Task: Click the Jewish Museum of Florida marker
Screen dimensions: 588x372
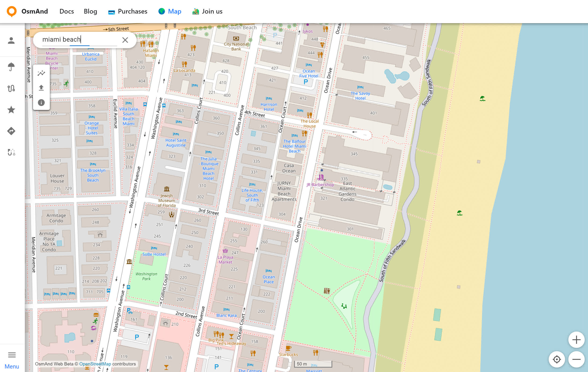Action: (167, 189)
